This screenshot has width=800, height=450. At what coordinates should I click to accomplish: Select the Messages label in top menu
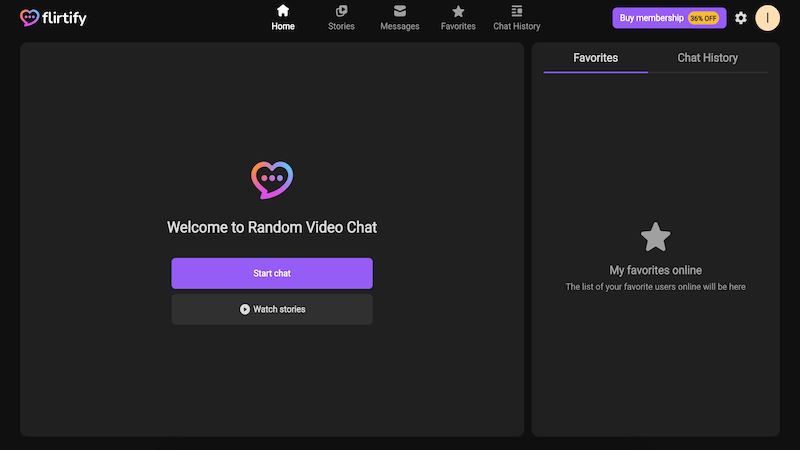coord(400,27)
